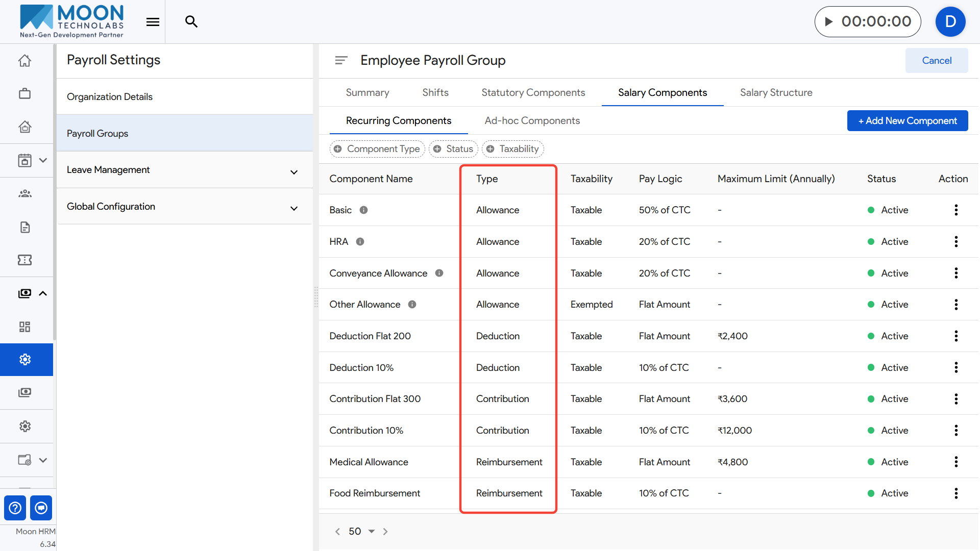Screen dimensions: 980x551
Task: Click the Cancel button
Action: (936, 60)
